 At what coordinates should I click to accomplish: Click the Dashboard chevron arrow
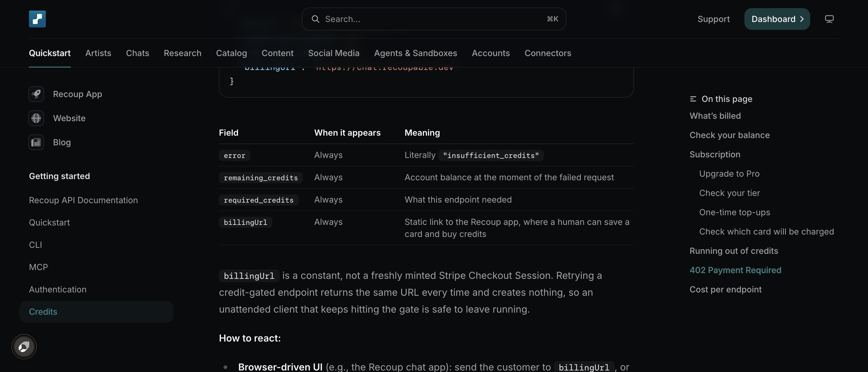click(x=802, y=19)
